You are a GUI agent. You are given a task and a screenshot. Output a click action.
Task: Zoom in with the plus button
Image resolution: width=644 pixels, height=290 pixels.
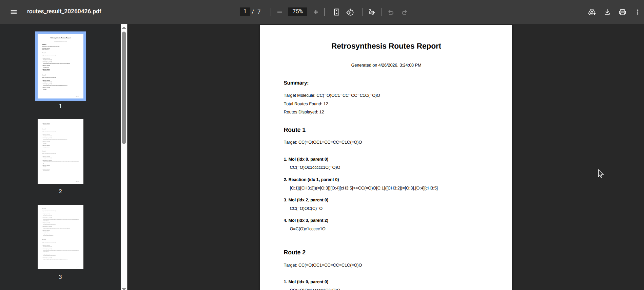(316, 12)
